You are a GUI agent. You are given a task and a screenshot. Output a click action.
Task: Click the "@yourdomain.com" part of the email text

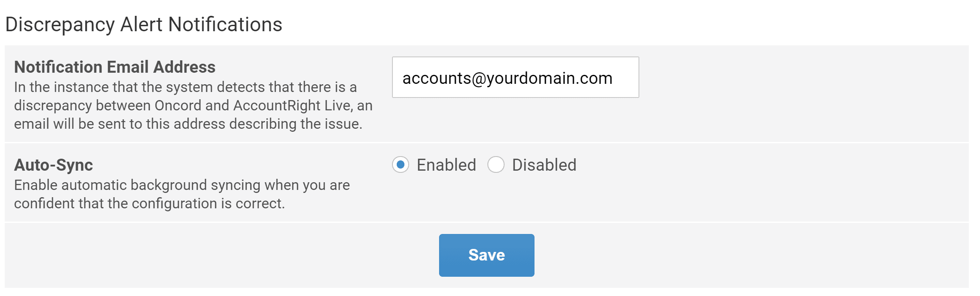[542, 78]
